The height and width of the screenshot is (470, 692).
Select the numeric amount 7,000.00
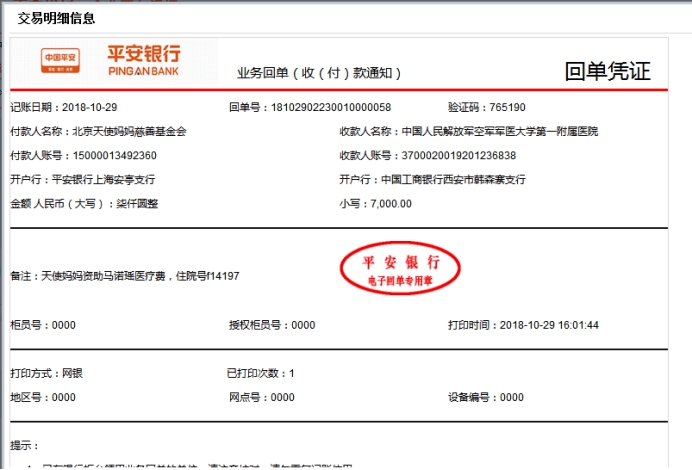pos(391,204)
